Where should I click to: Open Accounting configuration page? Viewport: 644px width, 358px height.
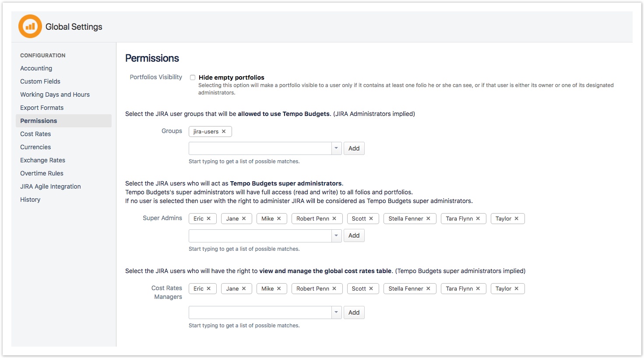36,68
